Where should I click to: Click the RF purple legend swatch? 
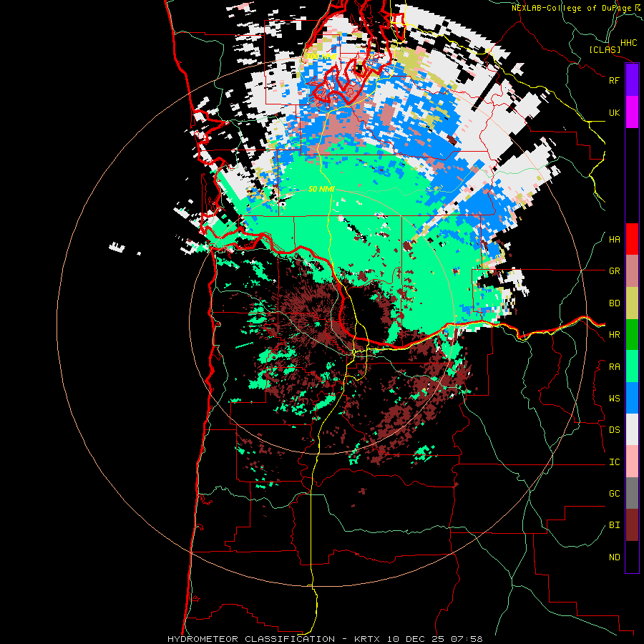click(x=632, y=80)
